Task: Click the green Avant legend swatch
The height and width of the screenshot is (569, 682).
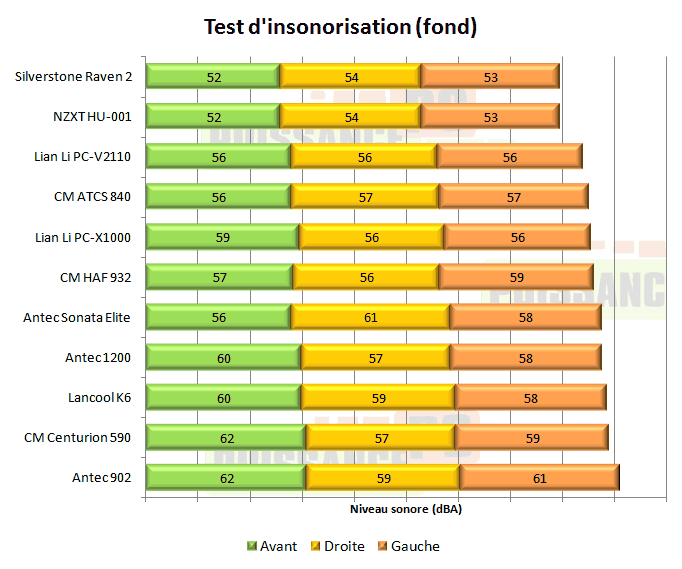Action: (252, 546)
